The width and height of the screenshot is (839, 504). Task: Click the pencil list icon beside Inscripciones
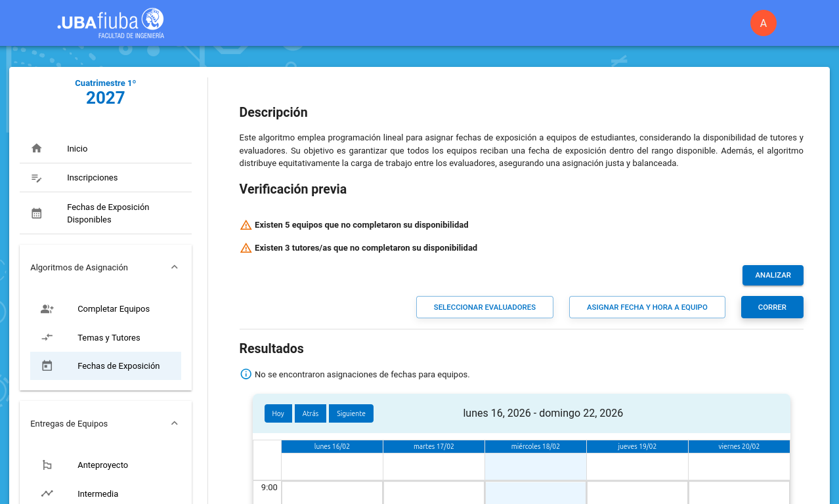(x=37, y=178)
